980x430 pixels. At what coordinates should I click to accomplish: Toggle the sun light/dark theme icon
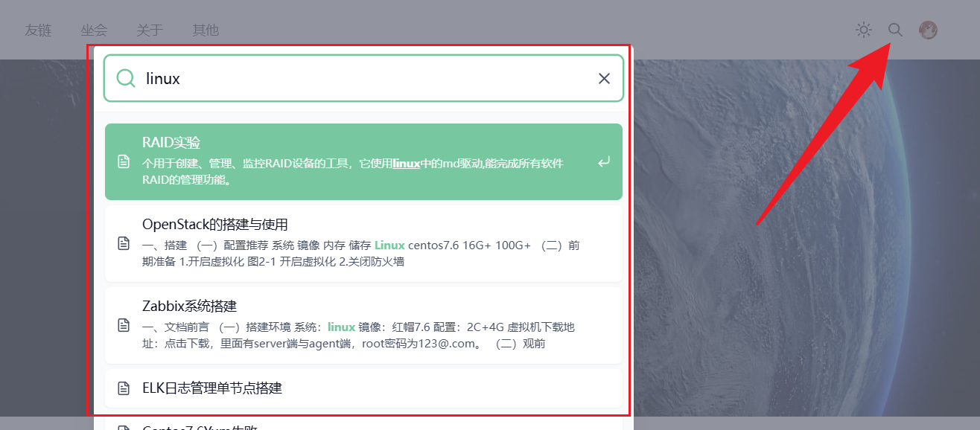863,30
